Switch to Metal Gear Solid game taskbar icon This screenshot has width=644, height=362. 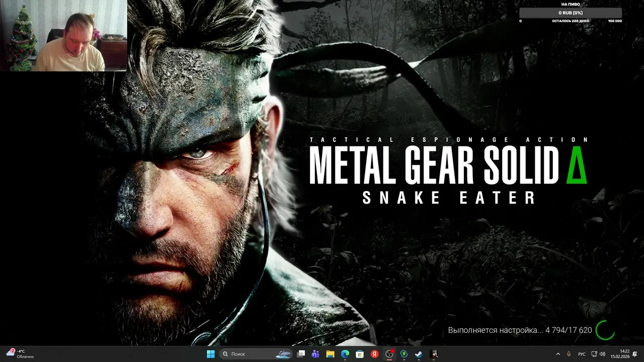(434, 354)
